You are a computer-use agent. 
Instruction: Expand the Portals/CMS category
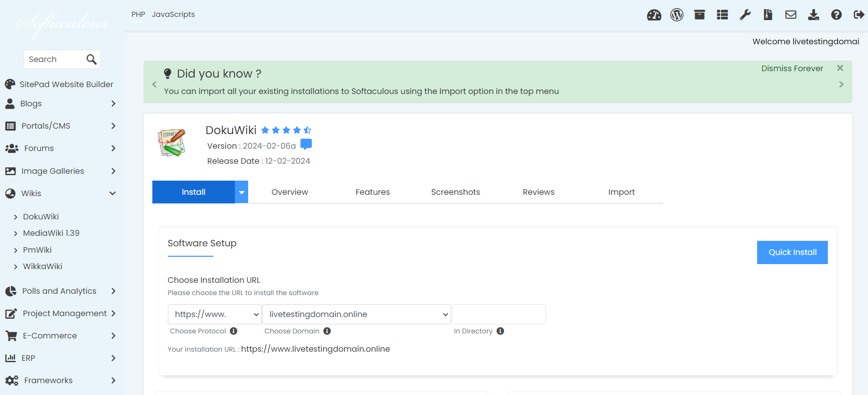(60, 126)
